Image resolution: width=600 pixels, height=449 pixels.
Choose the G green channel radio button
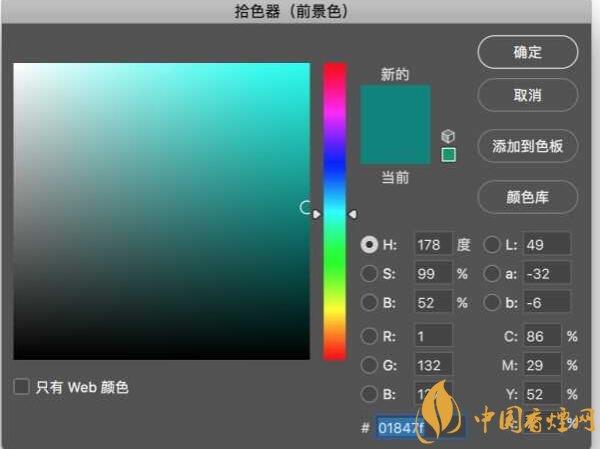(x=369, y=365)
